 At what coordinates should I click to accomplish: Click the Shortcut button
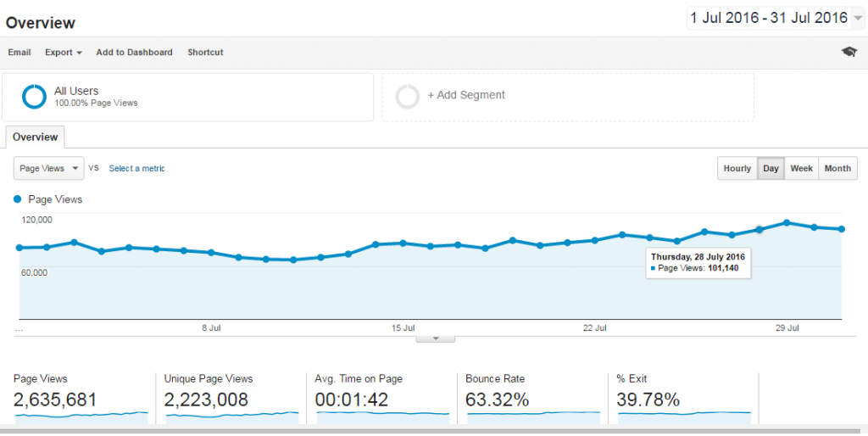pos(205,53)
